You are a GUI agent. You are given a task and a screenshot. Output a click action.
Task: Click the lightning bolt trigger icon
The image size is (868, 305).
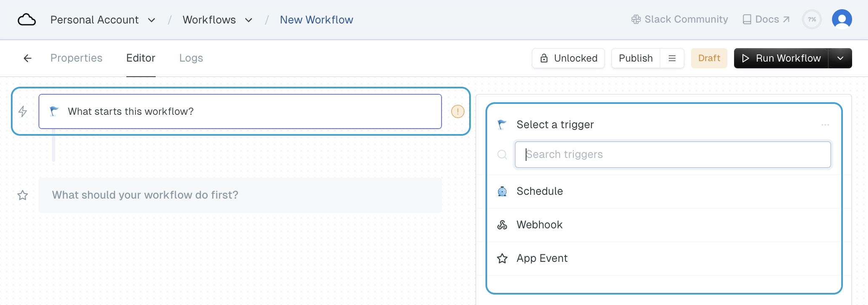(23, 111)
